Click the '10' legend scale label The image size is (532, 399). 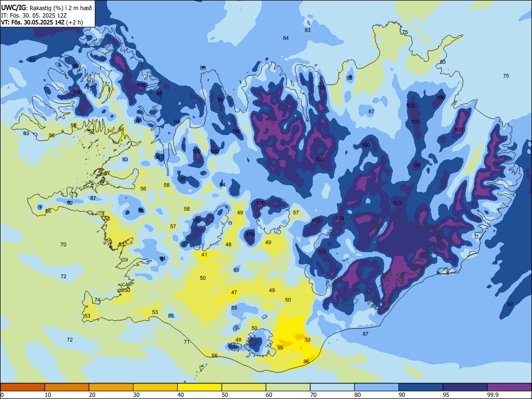click(x=48, y=395)
